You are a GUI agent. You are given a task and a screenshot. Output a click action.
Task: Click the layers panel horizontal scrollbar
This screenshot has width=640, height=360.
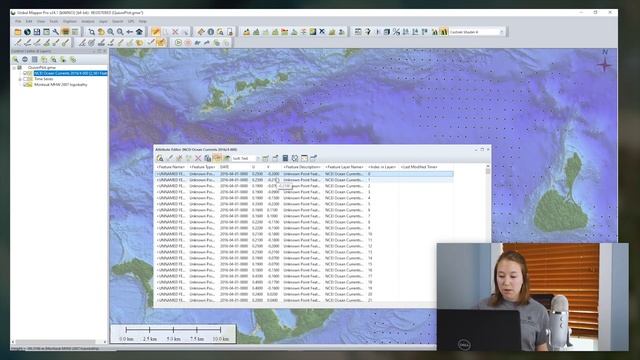(x=59, y=342)
